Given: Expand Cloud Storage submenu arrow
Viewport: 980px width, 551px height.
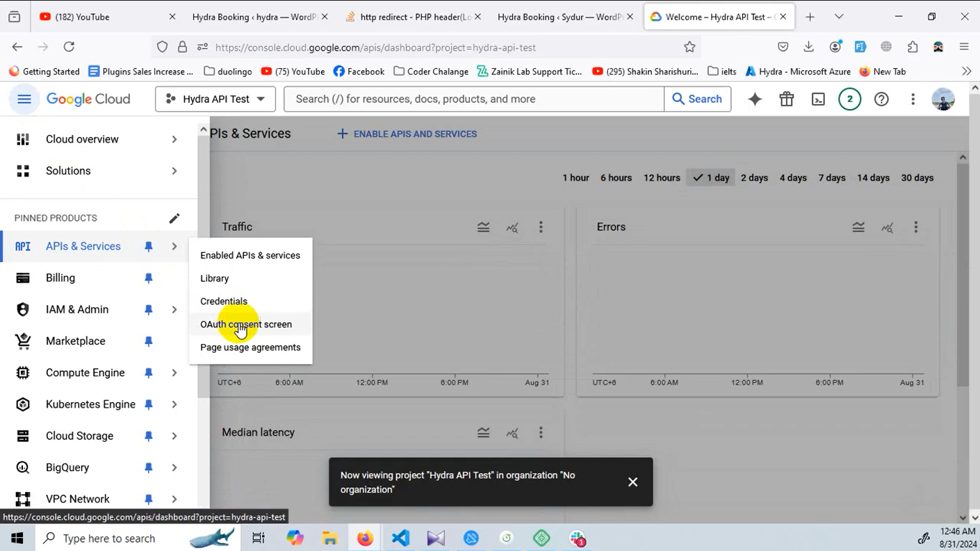Looking at the screenshot, I should 174,436.
